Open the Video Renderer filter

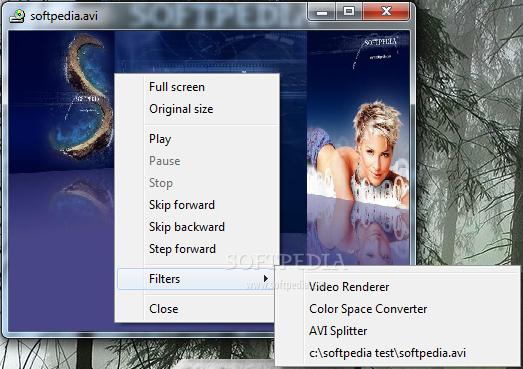pyautogui.click(x=398, y=287)
